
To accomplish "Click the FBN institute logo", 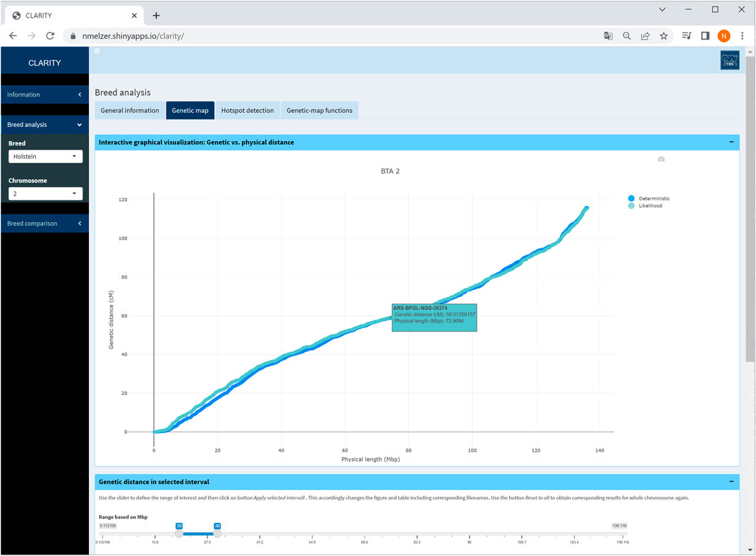I will (x=729, y=60).
